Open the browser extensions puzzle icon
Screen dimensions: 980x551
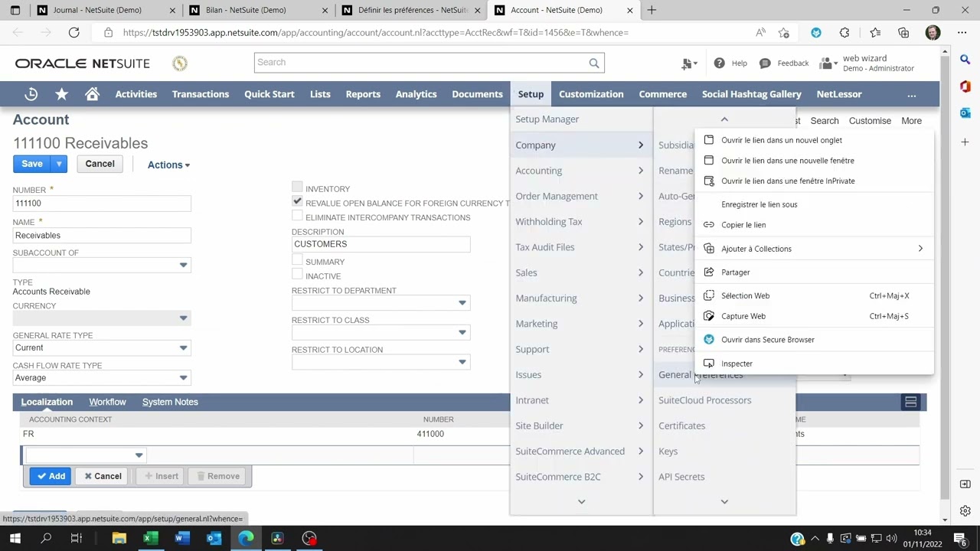(844, 32)
